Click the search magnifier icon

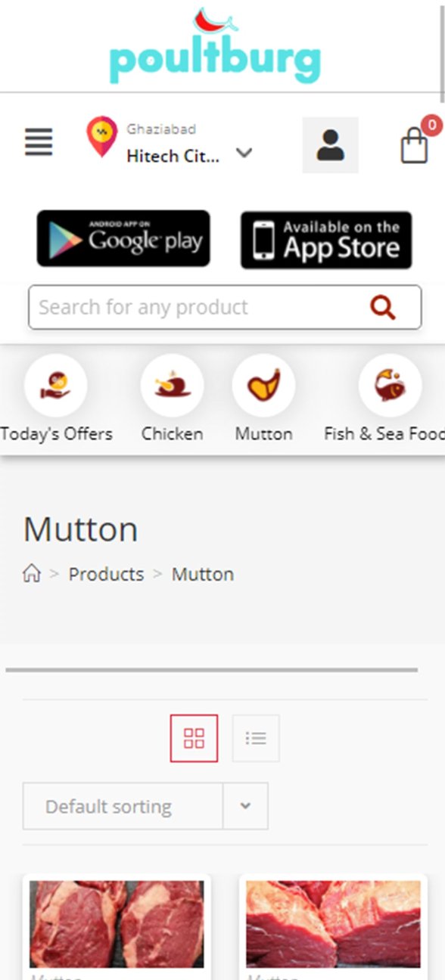tap(383, 307)
